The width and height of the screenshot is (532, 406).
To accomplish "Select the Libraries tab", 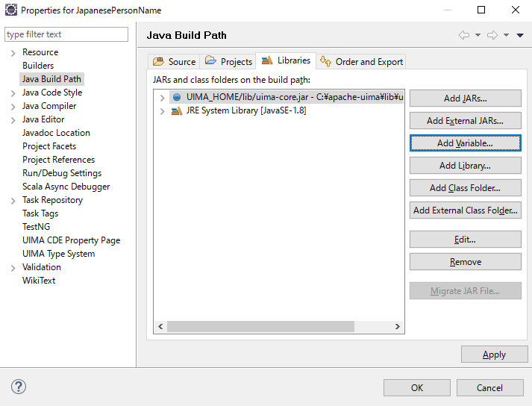I will [x=286, y=60].
